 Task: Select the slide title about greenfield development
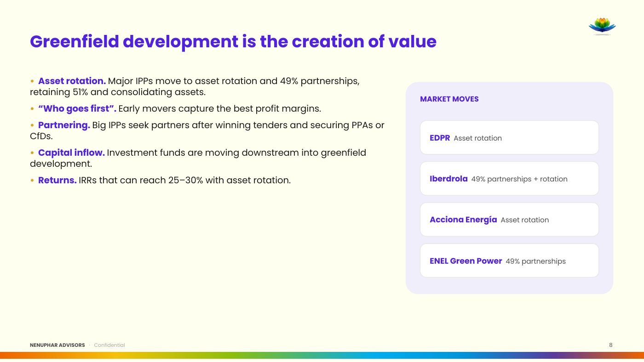(x=233, y=41)
